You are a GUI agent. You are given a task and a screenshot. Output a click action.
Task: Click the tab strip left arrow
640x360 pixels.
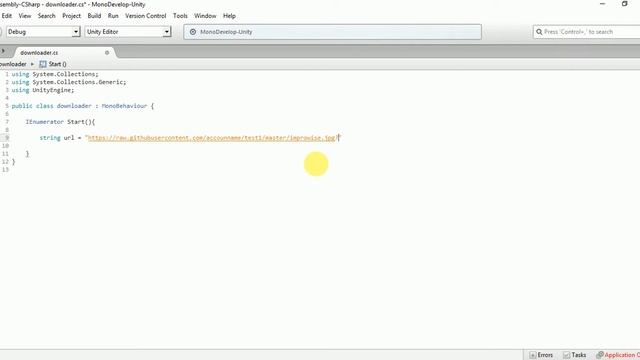pyautogui.click(x=3, y=51)
